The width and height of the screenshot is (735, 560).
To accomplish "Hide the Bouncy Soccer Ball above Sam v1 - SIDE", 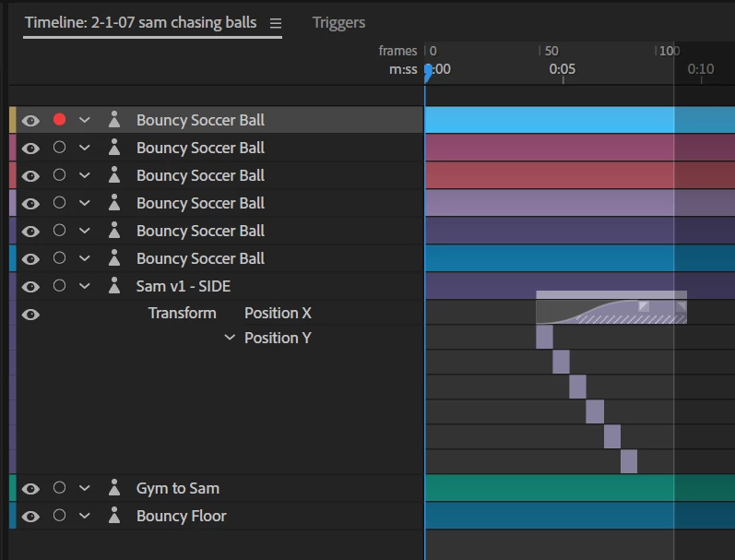I will pyautogui.click(x=30, y=259).
